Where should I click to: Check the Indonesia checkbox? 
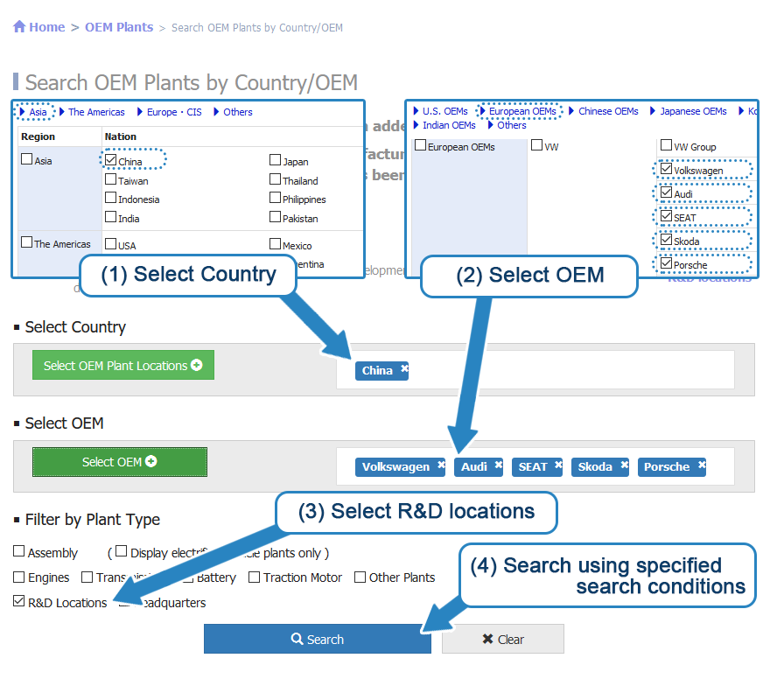[x=110, y=198]
